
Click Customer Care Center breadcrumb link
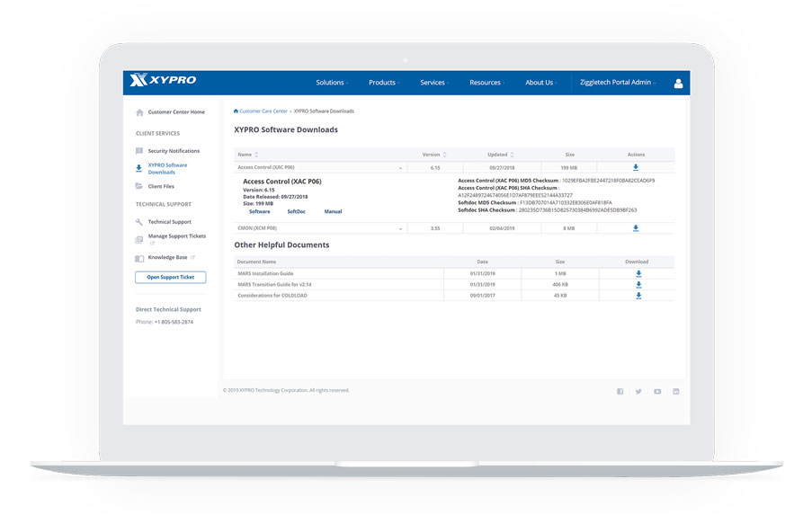click(x=263, y=111)
